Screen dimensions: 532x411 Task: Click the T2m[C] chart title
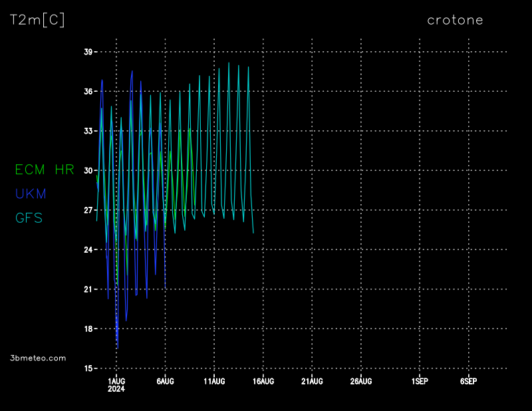click(x=37, y=20)
